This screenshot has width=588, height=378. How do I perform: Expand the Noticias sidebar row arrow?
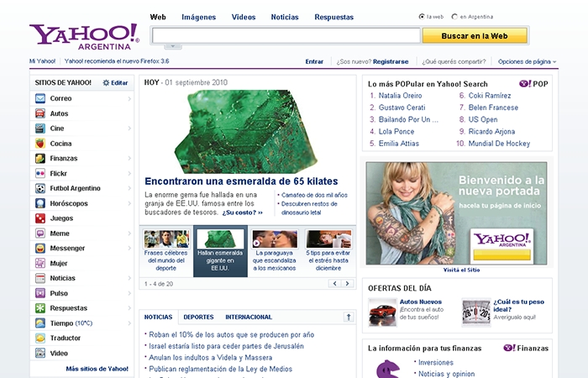click(129, 278)
